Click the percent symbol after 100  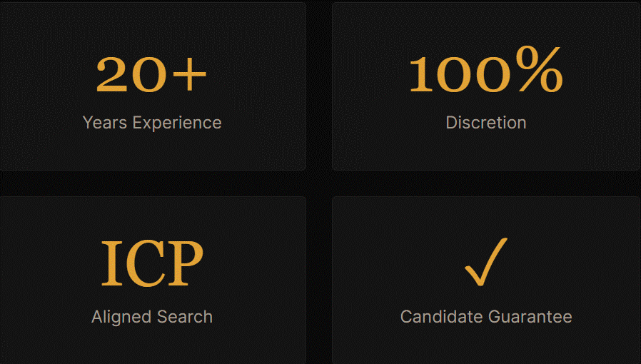point(540,69)
